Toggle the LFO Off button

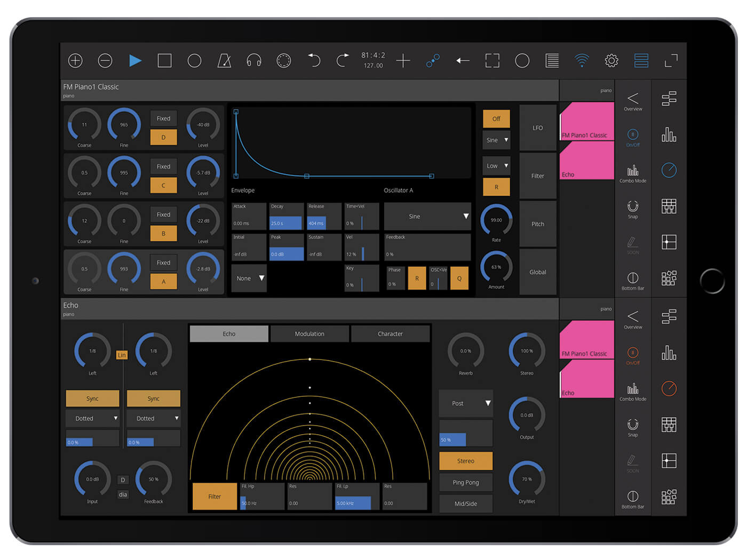pos(496,118)
